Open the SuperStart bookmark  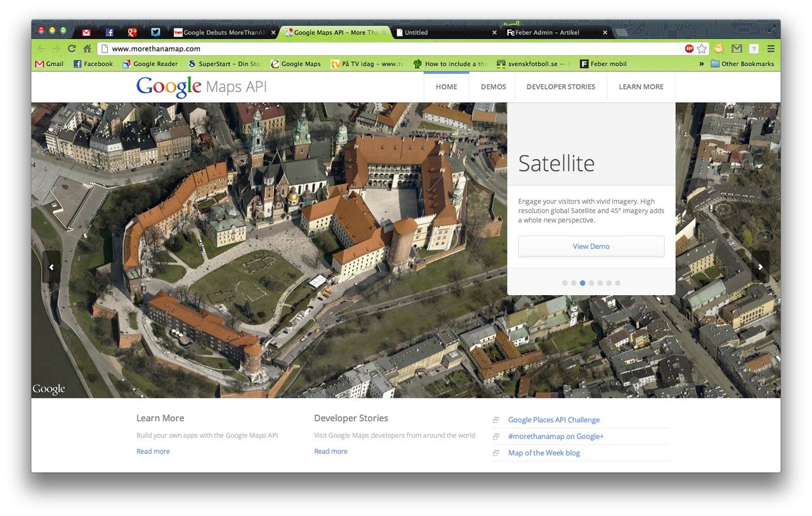[x=225, y=63]
